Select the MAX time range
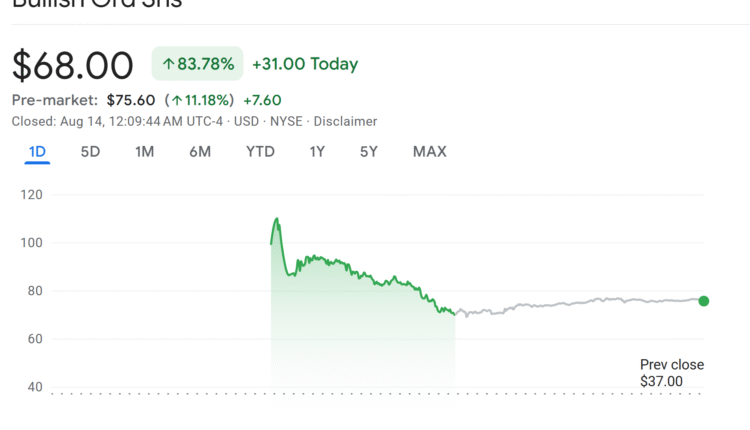The image size is (750, 430). [x=429, y=152]
